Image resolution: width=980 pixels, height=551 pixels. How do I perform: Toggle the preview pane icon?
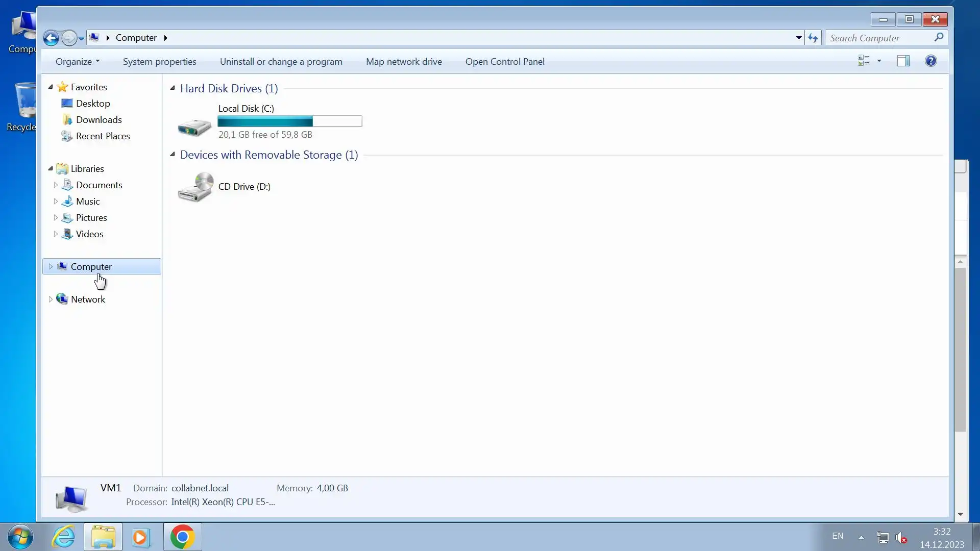point(903,61)
